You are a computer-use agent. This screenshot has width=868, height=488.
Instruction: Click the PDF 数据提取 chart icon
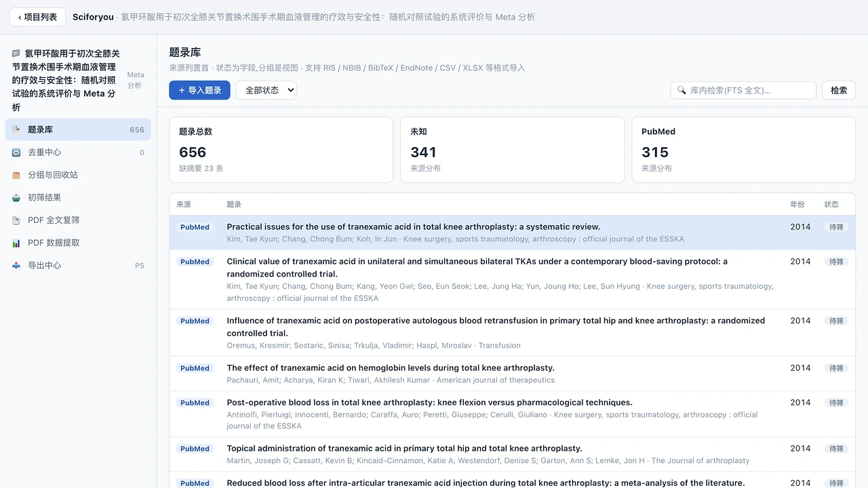coord(16,243)
